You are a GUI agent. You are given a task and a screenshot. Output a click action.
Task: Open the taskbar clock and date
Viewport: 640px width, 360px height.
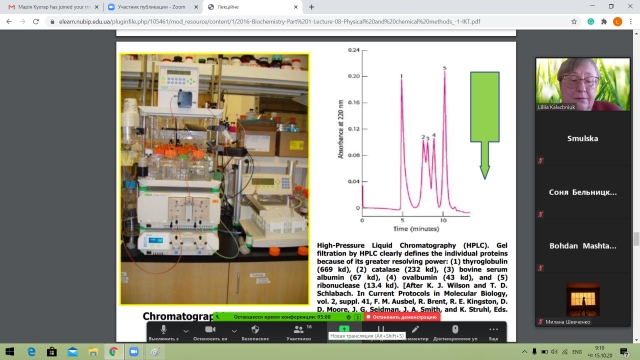tap(600, 351)
